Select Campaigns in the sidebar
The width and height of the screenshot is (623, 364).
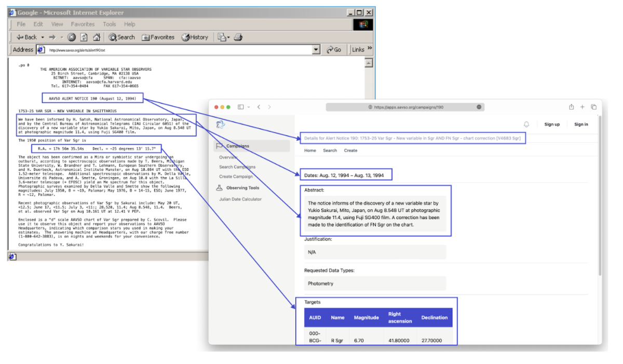point(252,146)
